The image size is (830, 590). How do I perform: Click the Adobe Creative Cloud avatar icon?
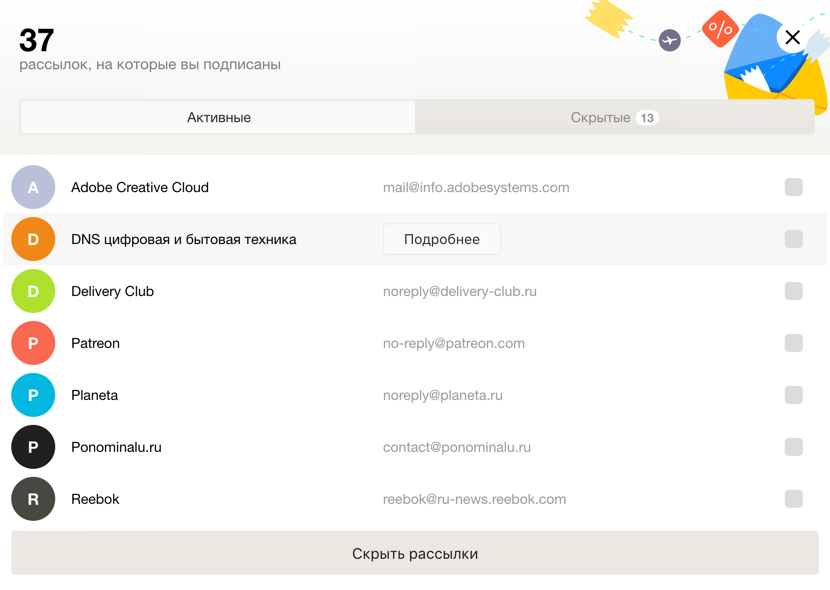click(33, 187)
